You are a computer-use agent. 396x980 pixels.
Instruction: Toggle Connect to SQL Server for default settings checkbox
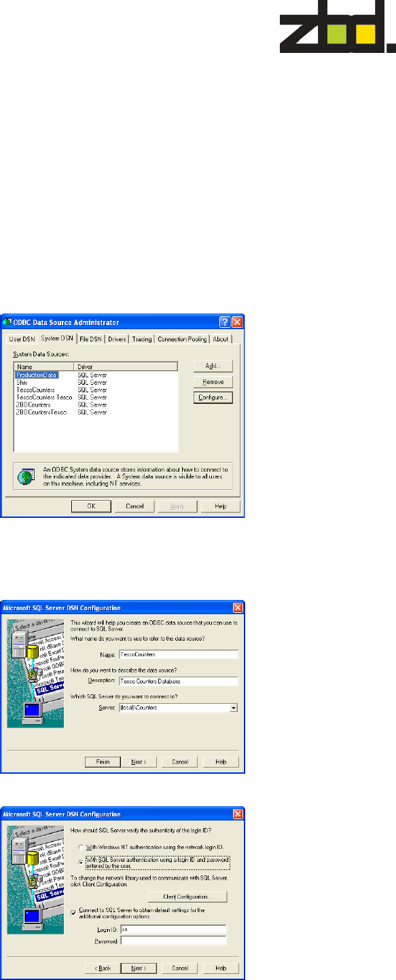pos(74,912)
